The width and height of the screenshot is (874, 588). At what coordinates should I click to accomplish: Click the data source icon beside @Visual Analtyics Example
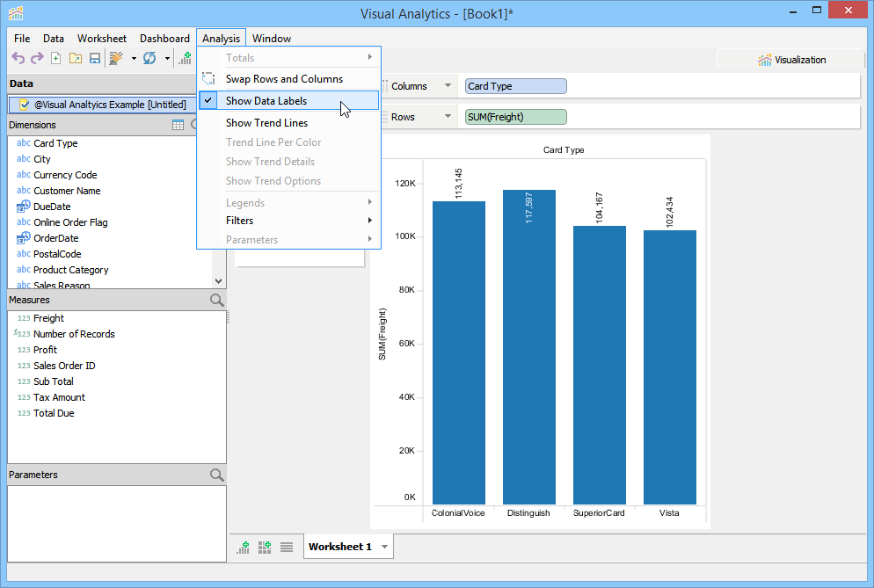pos(25,105)
